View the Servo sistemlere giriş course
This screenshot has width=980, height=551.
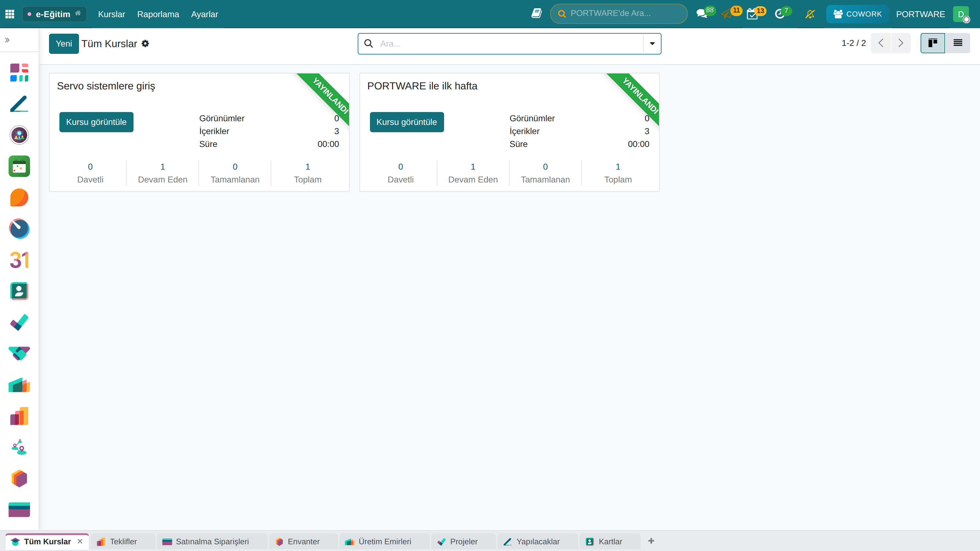pyautogui.click(x=96, y=122)
